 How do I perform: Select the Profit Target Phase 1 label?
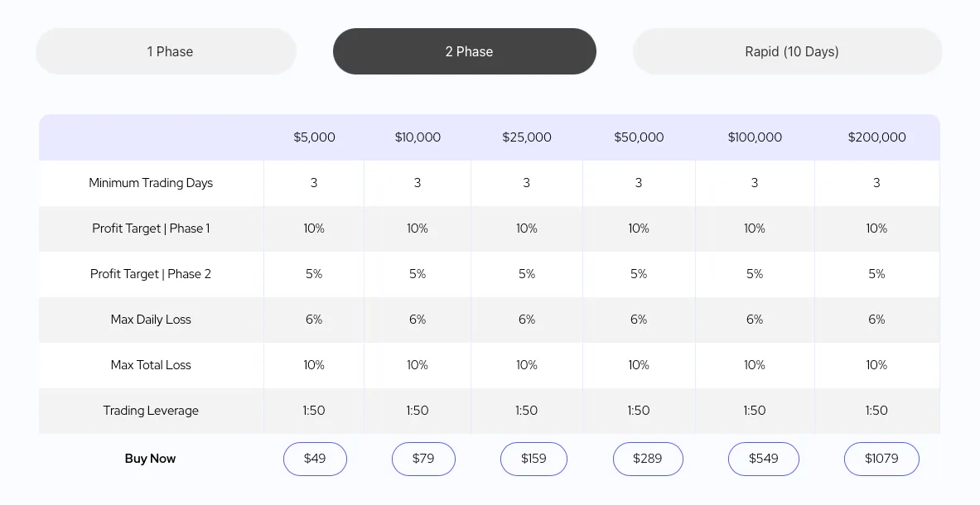point(151,228)
